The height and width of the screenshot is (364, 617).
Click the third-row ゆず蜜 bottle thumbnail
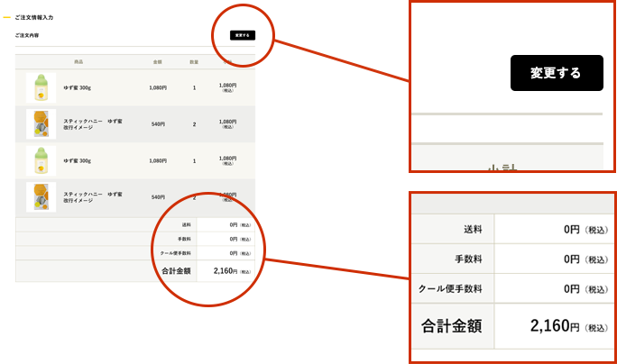tap(41, 160)
